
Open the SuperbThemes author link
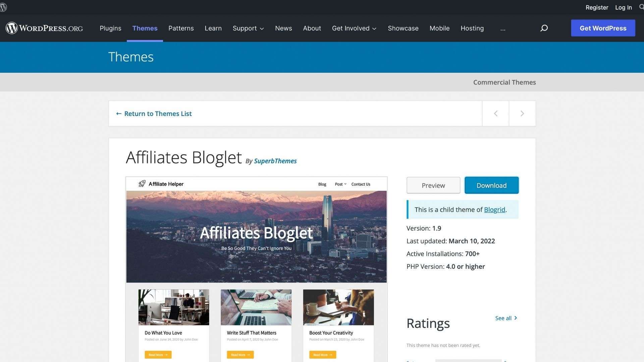click(275, 161)
